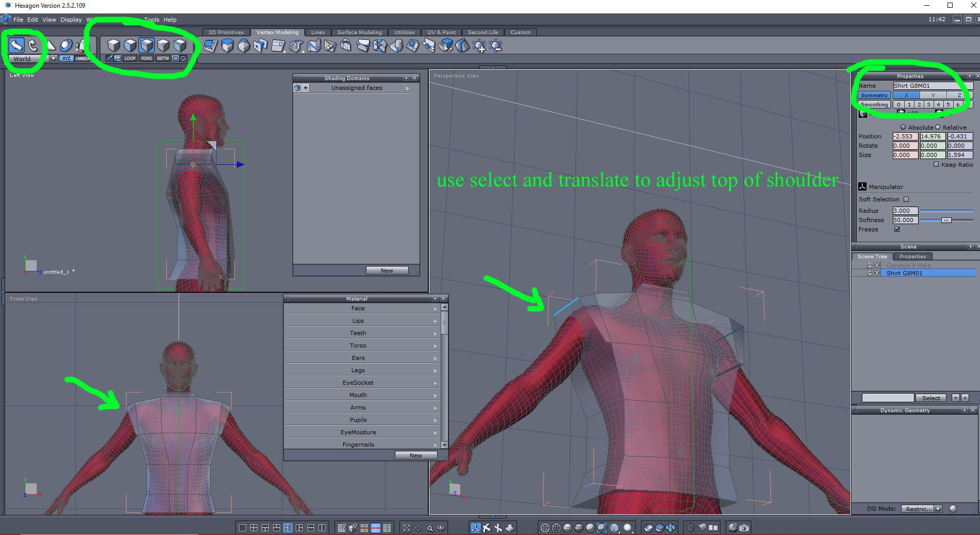Click the BETW selection button
This screenshot has width=980, height=535.
click(163, 58)
